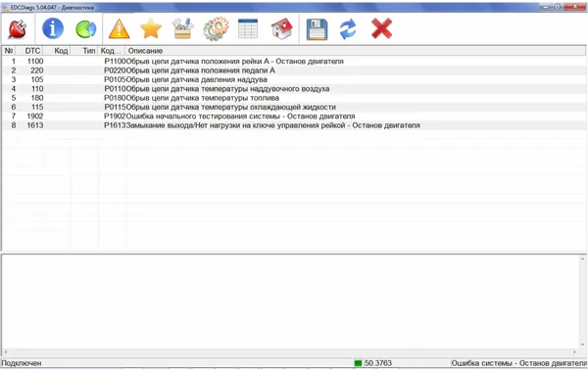Click DTC value 115 cell

pos(37,107)
